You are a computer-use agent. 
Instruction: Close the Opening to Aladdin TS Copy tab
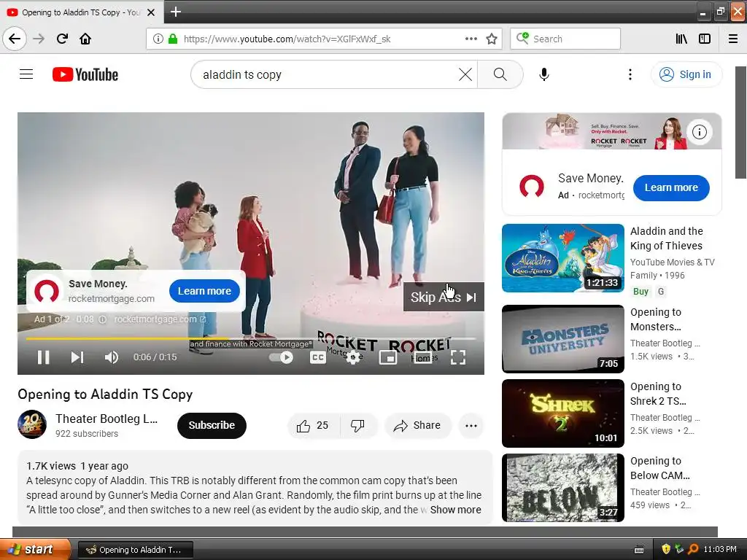151,12
